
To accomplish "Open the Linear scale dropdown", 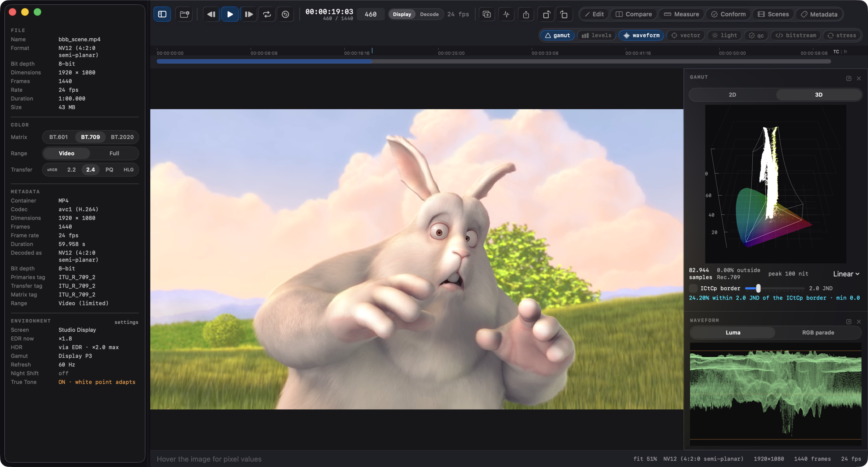I will coord(846,274).
